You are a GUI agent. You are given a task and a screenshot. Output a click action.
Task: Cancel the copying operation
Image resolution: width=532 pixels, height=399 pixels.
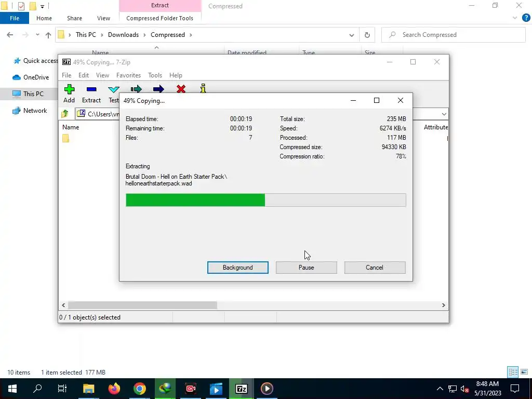375,268
